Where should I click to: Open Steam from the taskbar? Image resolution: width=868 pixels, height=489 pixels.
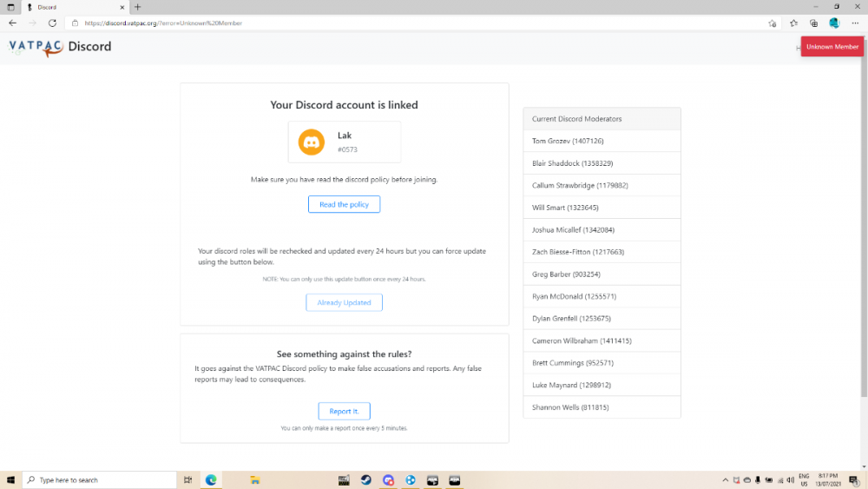(366, 480)
